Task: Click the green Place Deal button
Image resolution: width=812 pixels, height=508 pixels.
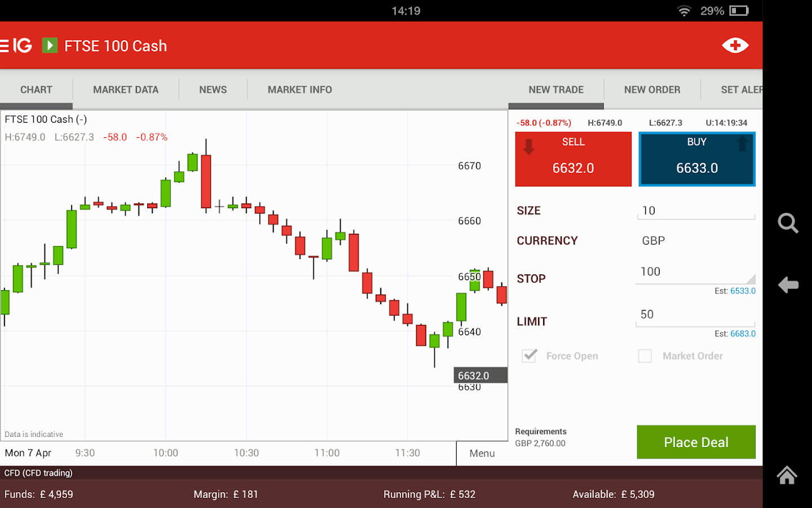Action: pyautogui.click(x=696, y=442)
